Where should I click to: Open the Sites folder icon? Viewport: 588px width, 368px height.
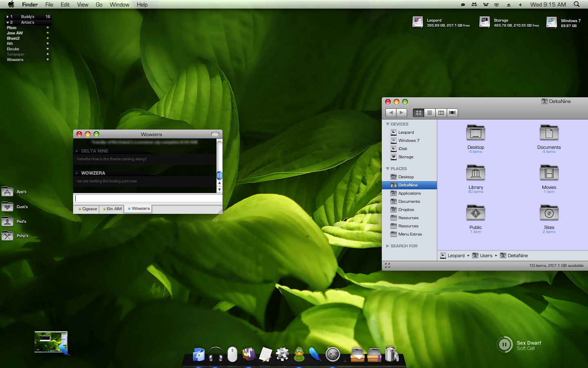coord(549,213)
